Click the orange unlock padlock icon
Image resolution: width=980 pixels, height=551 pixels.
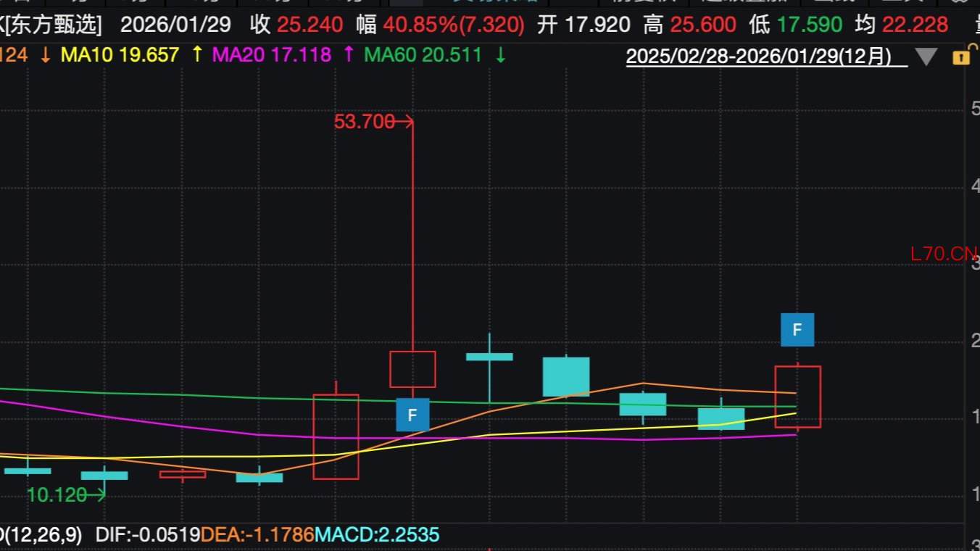pos(960,56)
